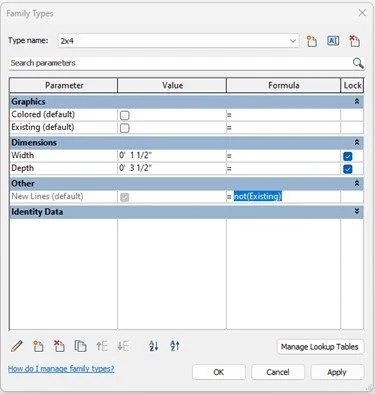Click the Delete Parameter icon in bottom toolbar
The height and width of the screenshot is (394, 375).
[59, 346]
